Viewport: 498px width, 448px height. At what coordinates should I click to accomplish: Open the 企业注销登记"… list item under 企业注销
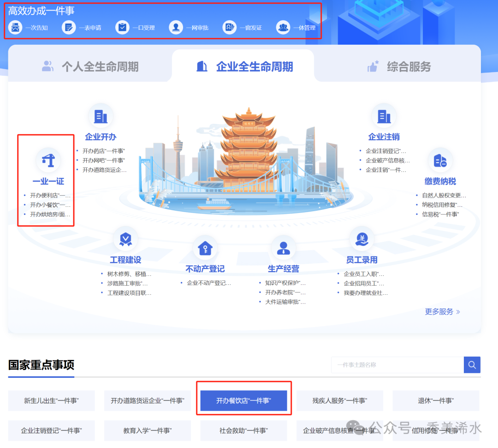(386, 151)
